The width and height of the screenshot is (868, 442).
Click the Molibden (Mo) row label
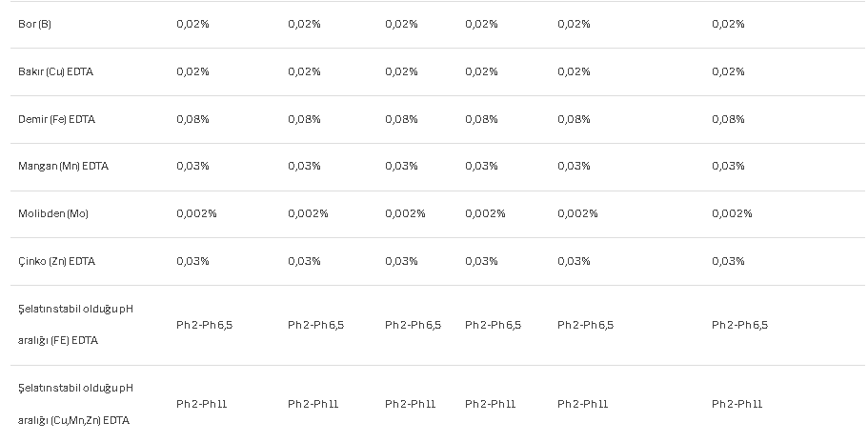[x=53, y=213]
